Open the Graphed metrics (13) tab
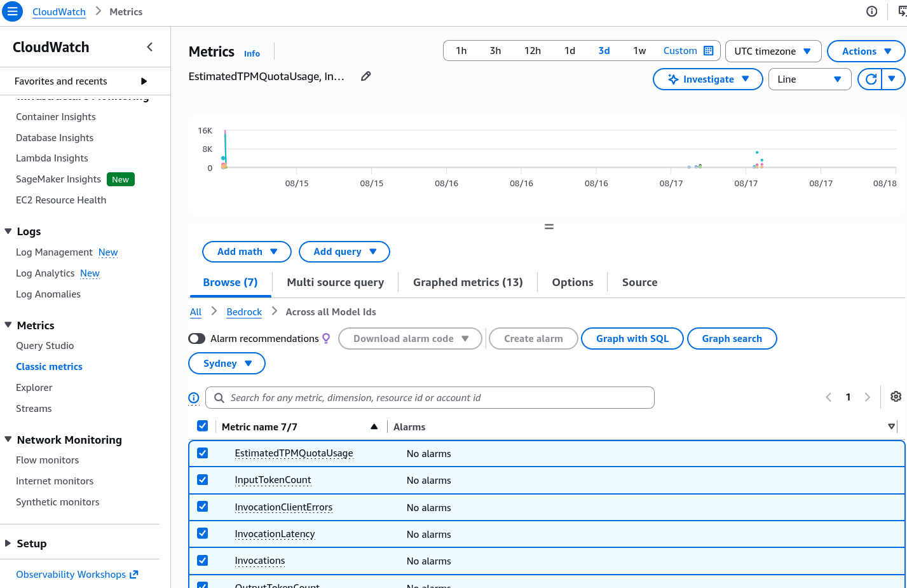The width and height of the screenshot is (907, 588). [468, 283]
